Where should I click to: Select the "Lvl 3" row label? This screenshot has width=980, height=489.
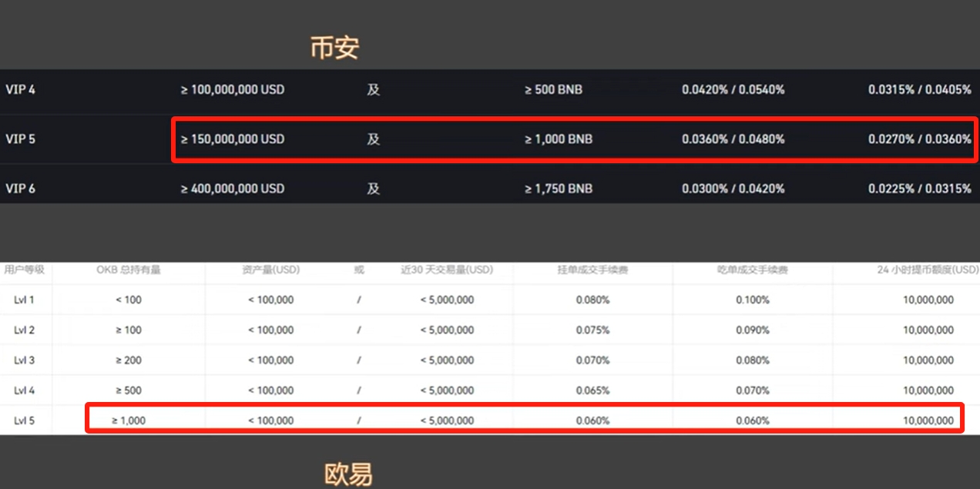click(x=24, y=360)
